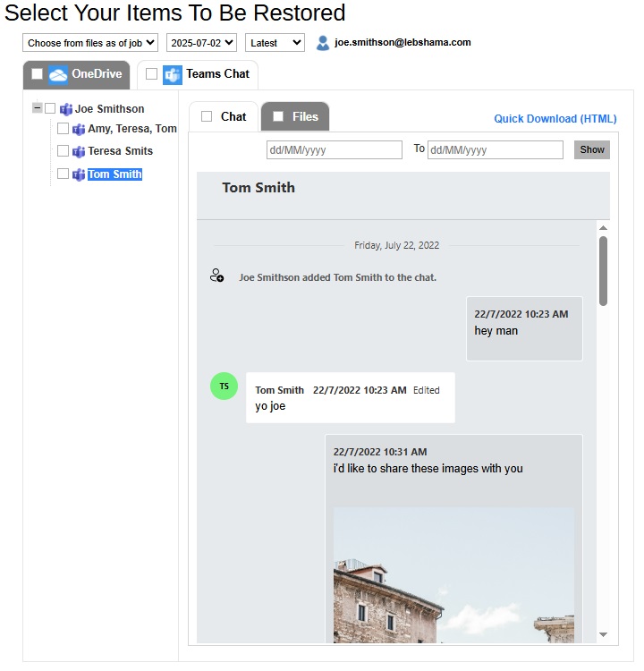Switch to the Teams Chat tab
Image resolution: width=644 pixels, height=671 pixels.
click(x=198, y=75)
